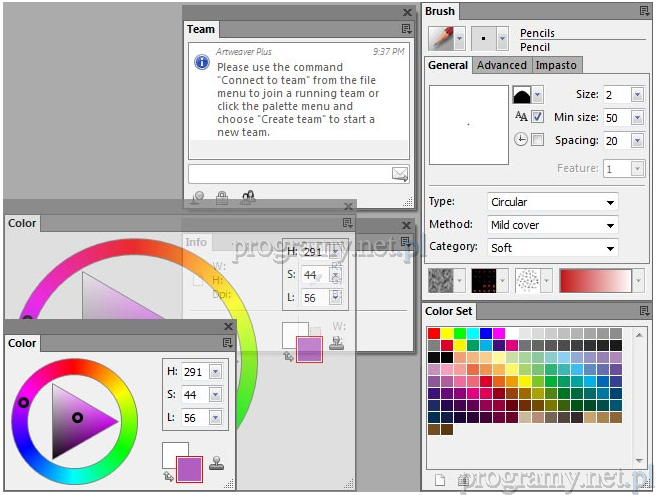Open the Impasto tab
656x495 pixels.
[556, 65]
